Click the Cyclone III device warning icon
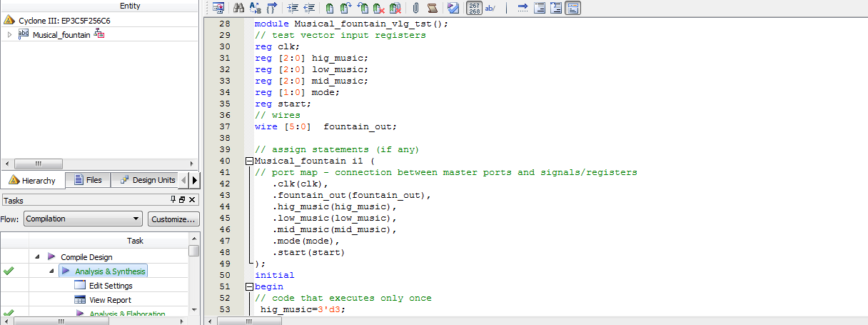 (x=10, y=20)
